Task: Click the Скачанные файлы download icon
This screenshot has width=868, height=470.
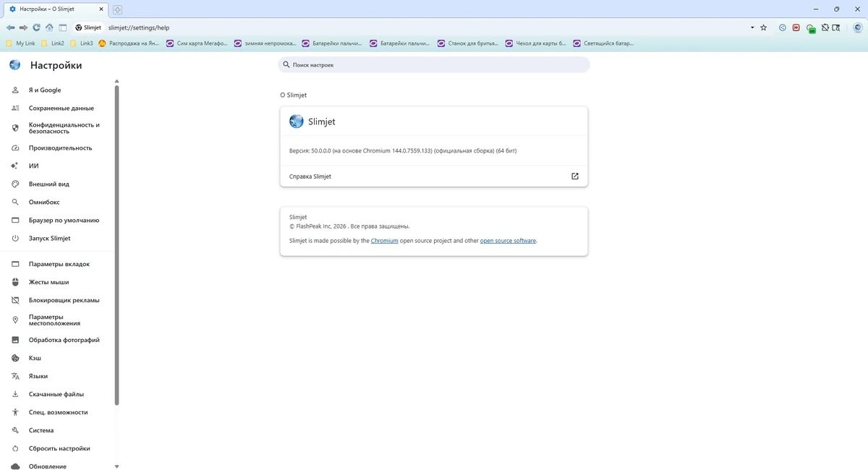Action: pyautogui.click(x=15, y=394)
